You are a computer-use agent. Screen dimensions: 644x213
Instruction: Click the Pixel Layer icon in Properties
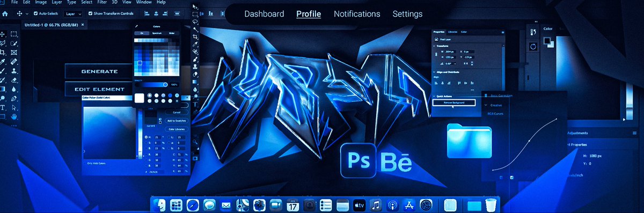click(436, 39)
